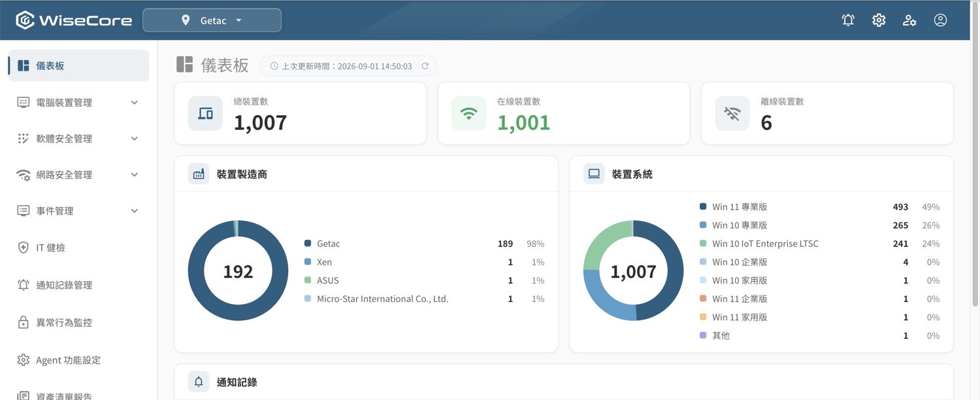Open the Getac site dropdown
This screenshot has width=980, height=400.
click(212, 20)
